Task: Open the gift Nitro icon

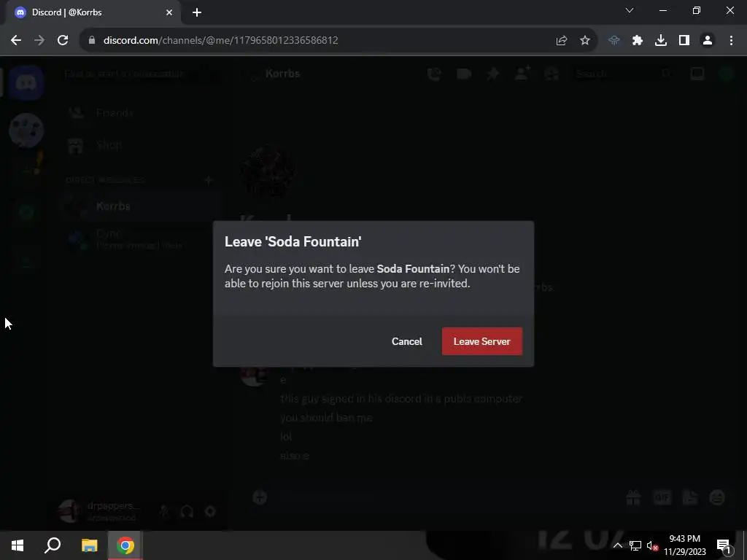Action: pos(633,497)
